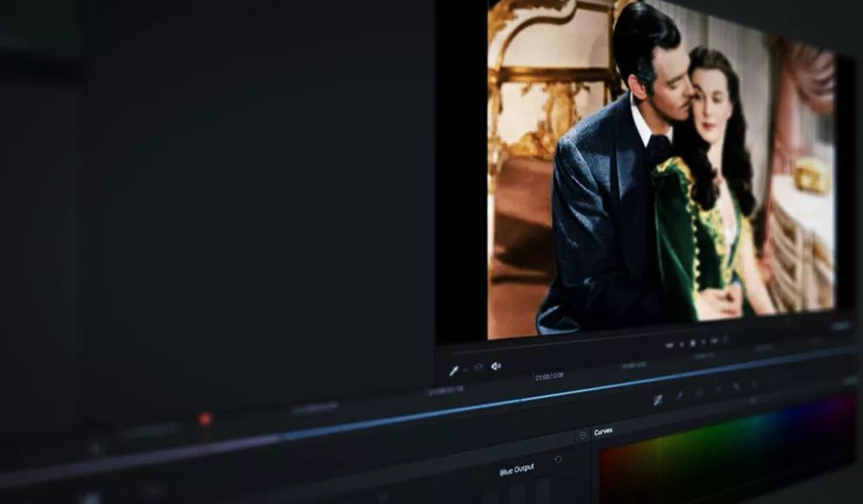Select the highlighted palette icon above Curves
This screenshot has height=504, width=863.
(x=658, y=400)
